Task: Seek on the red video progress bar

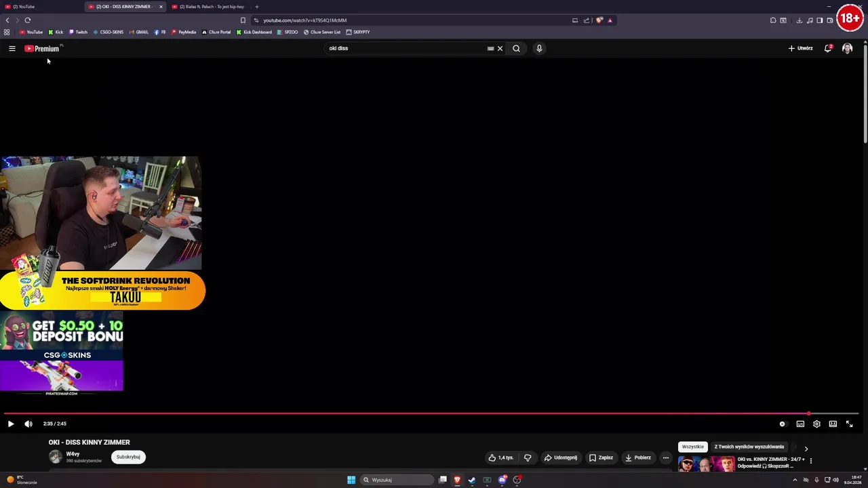Action: coord(431,413)
